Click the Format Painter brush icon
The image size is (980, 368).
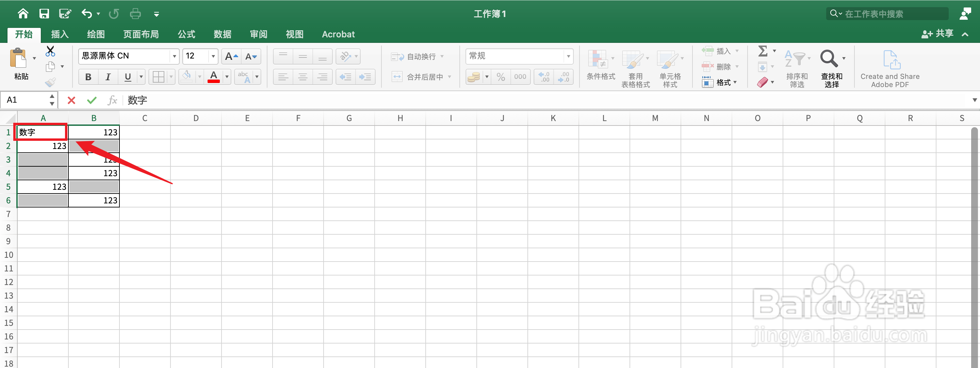[50, 82]
